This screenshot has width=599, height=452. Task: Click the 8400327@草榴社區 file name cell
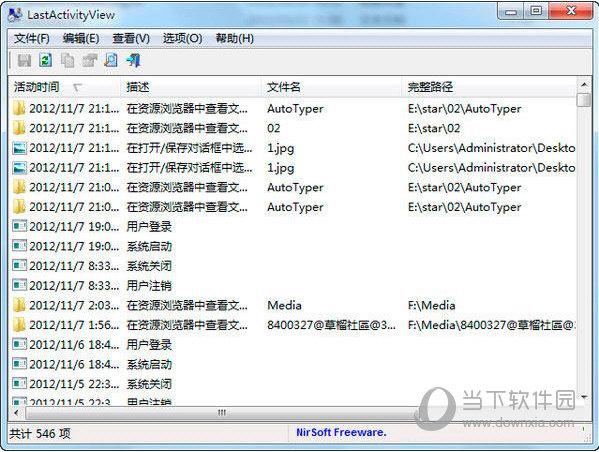(x=331, y=325)
